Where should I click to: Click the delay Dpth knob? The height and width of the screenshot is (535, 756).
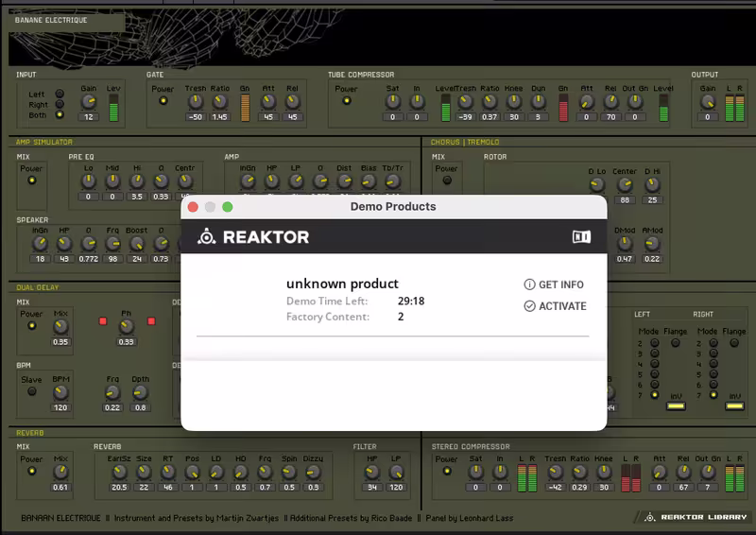coord(140,392)
